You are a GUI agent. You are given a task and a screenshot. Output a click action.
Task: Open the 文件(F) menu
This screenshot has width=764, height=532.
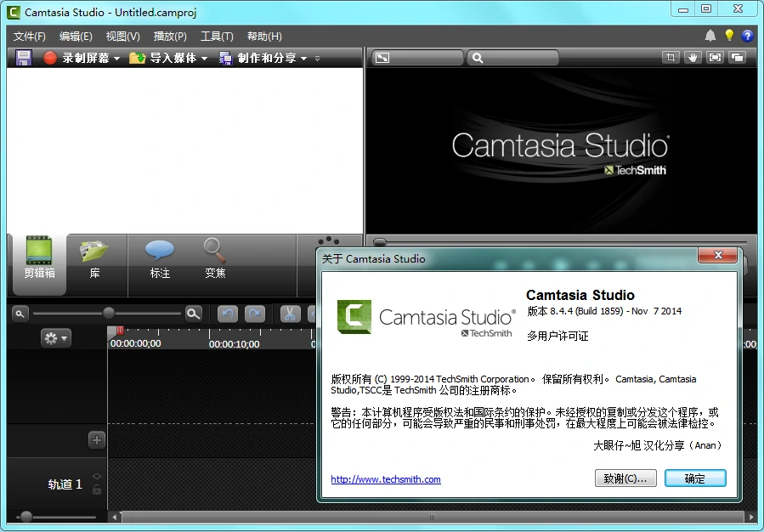pyautogui.click(x=30, y=37)
